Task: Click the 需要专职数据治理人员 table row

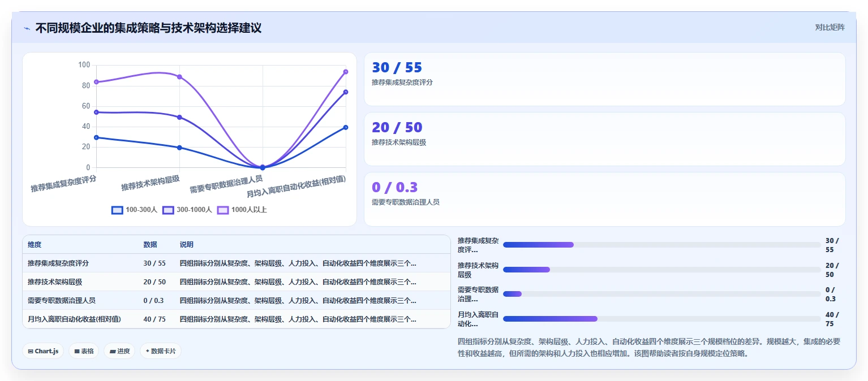Action: click(237, 300)
